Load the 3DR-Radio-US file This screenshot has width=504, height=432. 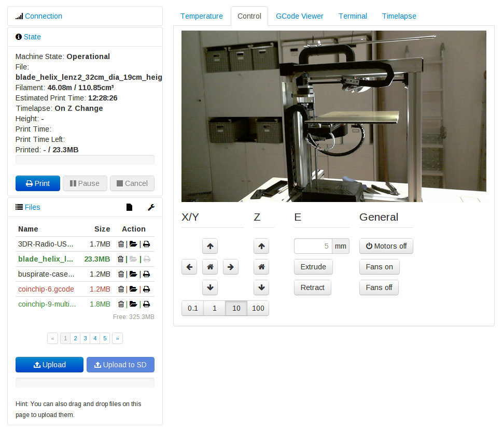point(133,244)
